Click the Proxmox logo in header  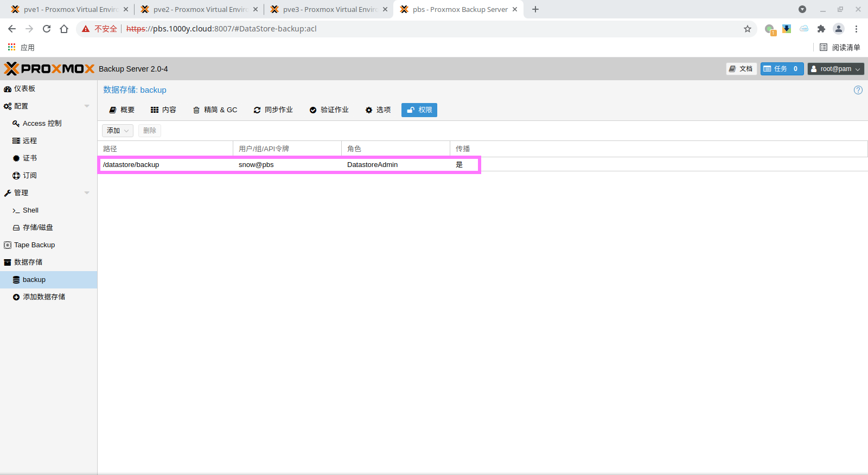point(49,69)
